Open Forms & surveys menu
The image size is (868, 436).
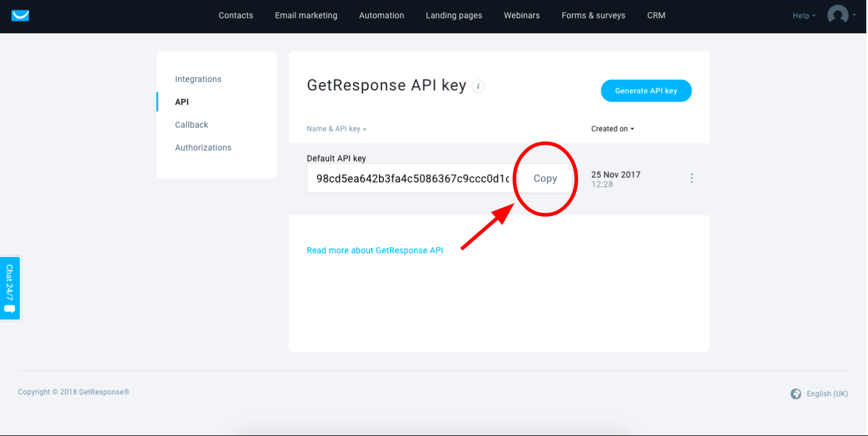[593, 16]
